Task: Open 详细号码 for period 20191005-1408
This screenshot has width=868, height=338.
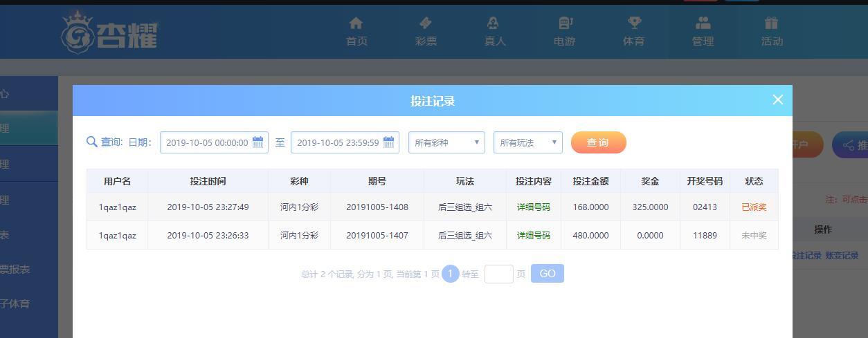Action: pos(533,207)
